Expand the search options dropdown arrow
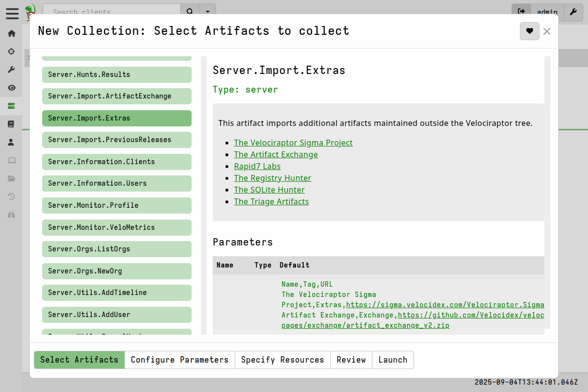 click(x=208, y=12)
